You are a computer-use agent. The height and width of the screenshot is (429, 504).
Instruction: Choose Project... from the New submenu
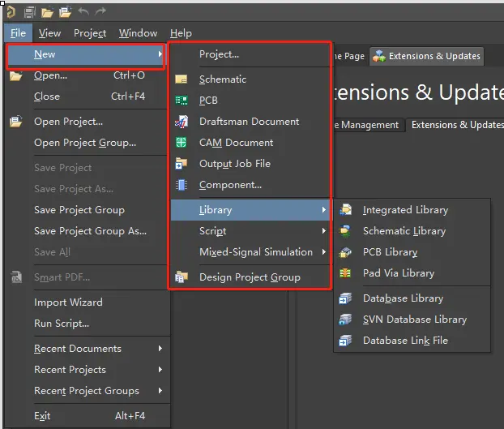pos(250,54)
